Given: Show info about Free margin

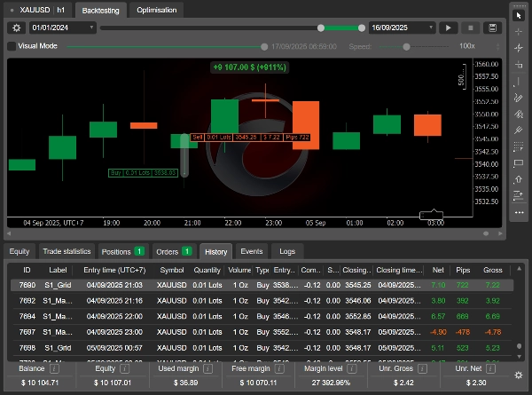Looking at the screenshot, I should [279, 368].
